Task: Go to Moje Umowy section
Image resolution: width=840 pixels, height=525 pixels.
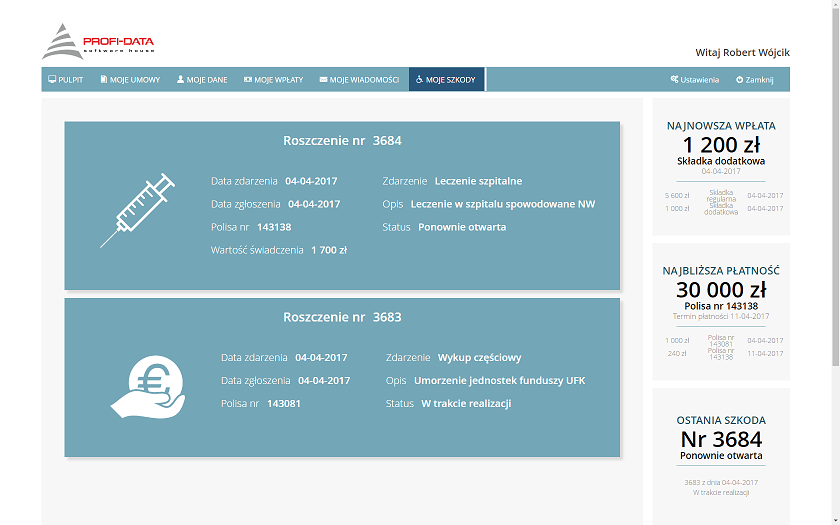Action: coord(130,79)
